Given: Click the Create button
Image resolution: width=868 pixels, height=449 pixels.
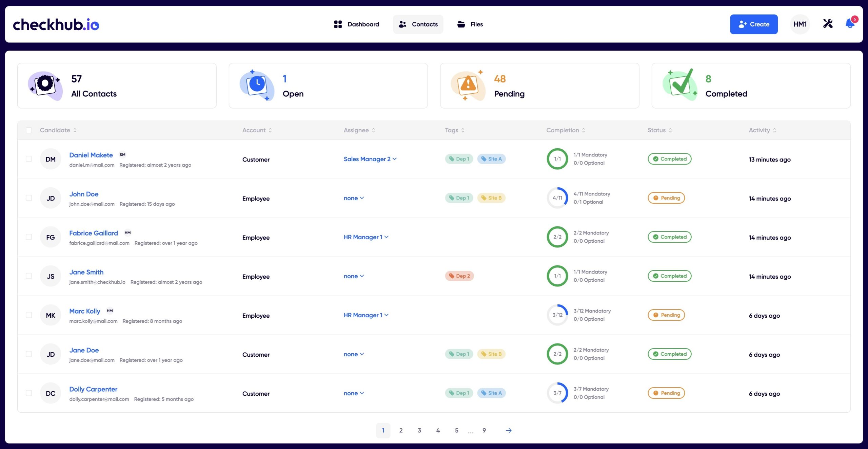Looking at the screenshot, I should (x=753, y=24).
